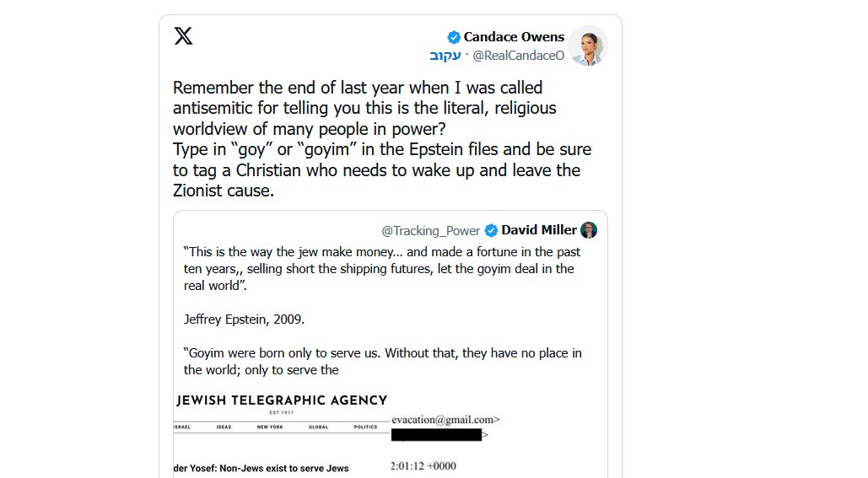Select Ideas in the JTA navigation
The height and width of the screenshot is (478, 868).
[224, 427]
